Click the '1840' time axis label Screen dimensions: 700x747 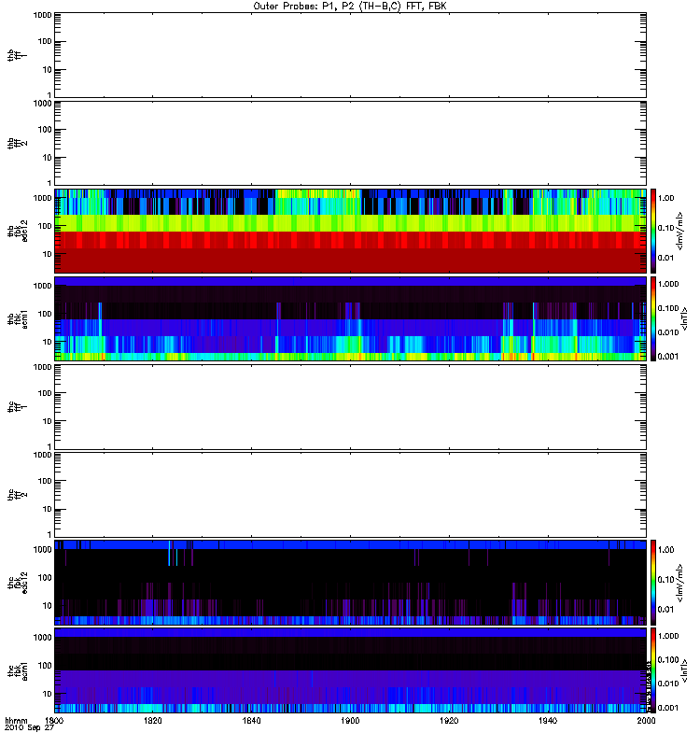click(x=251, y=720)
